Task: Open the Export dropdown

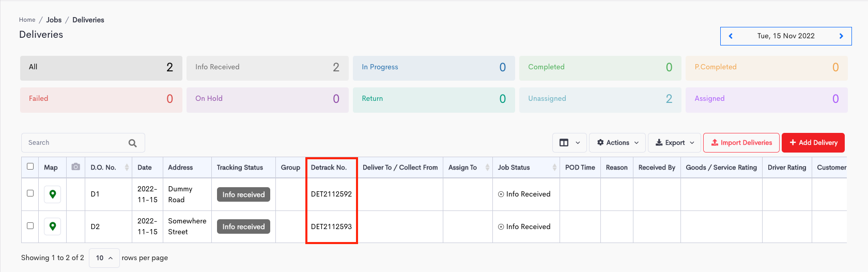Action: (674, 143)
